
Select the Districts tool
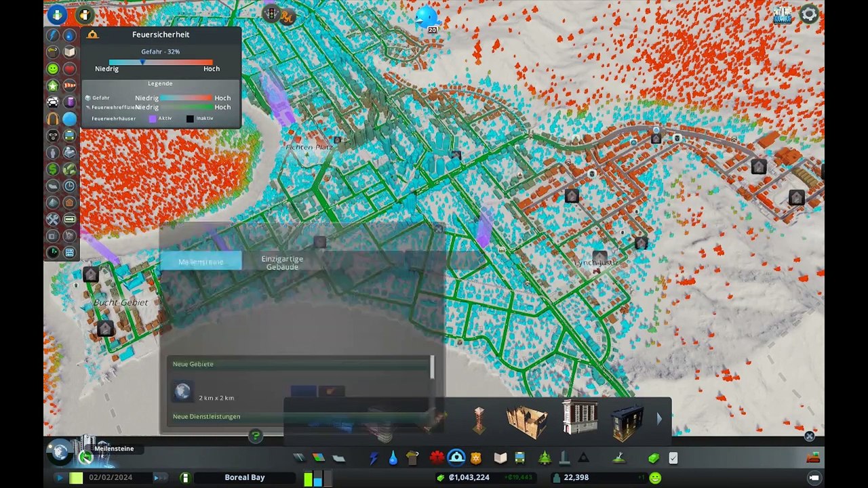[338, 458]
